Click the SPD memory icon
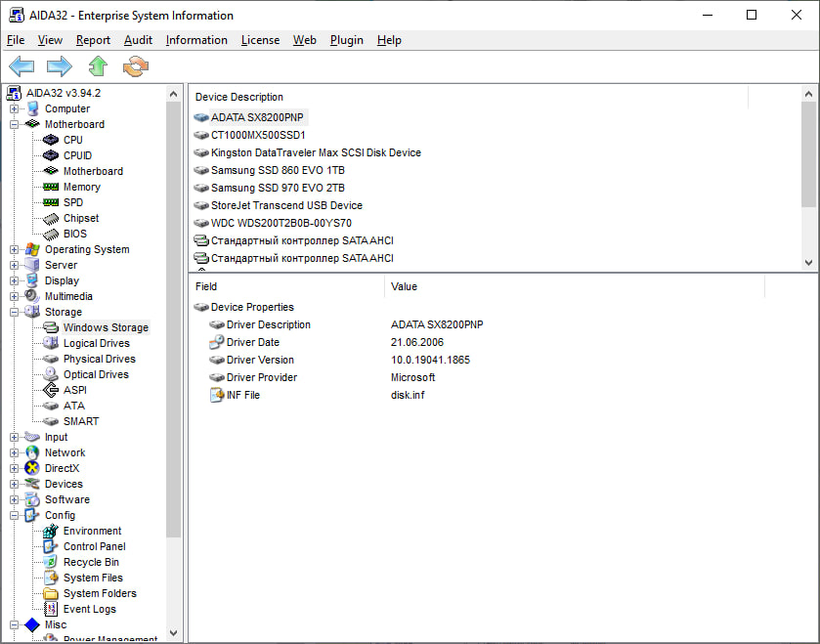820x644 pixels. [x=51, y=202]
